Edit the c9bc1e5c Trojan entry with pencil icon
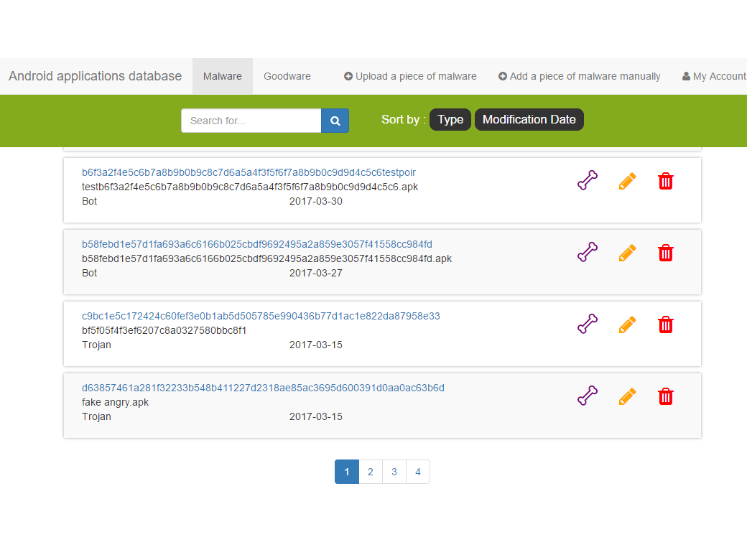This screenshot has width=747, height=560. 626,325
